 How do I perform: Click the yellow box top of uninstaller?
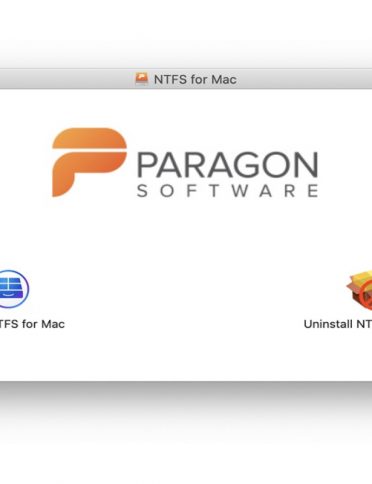point(361,277)
